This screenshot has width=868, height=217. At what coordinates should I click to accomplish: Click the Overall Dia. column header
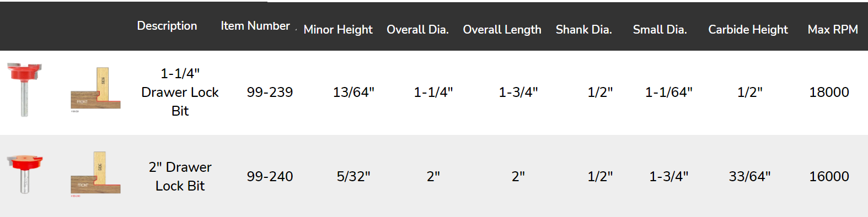pos(417,30)
